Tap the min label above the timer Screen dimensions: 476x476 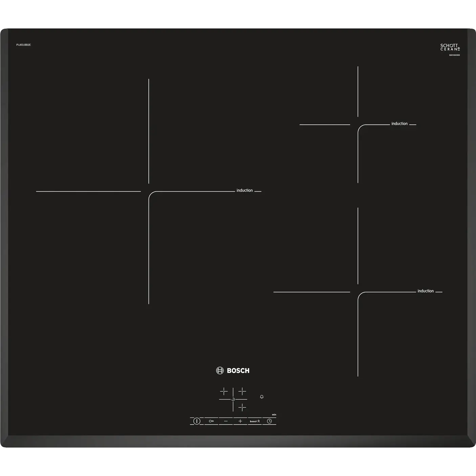tap(274, 415)
